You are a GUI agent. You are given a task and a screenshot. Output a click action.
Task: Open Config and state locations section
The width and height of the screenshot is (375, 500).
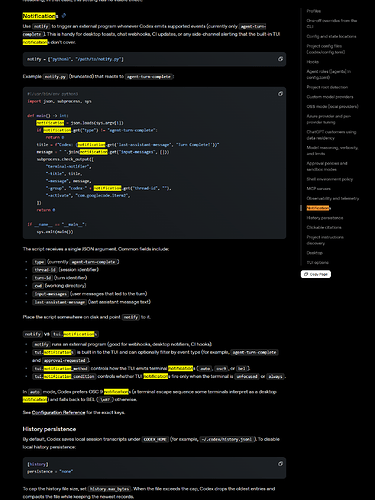coord(331,36)
